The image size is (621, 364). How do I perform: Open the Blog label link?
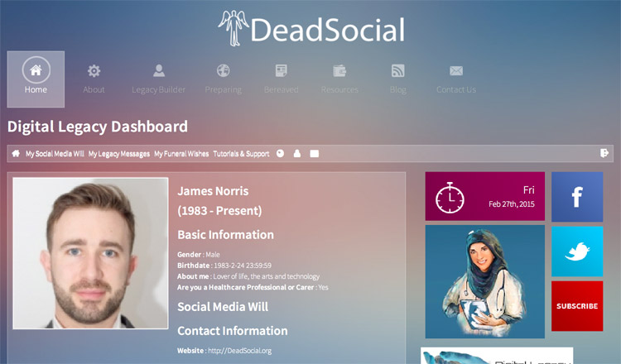pos(397,90)
